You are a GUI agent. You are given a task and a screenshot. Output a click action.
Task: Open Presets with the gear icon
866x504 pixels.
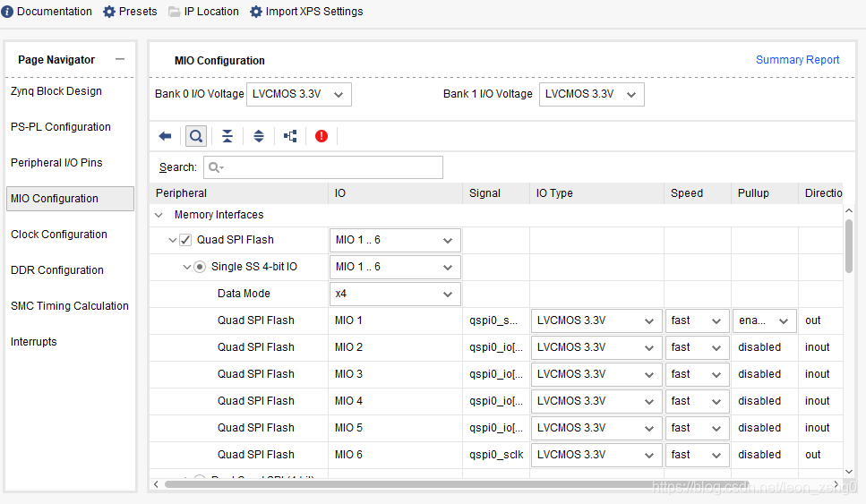(109, 12)
